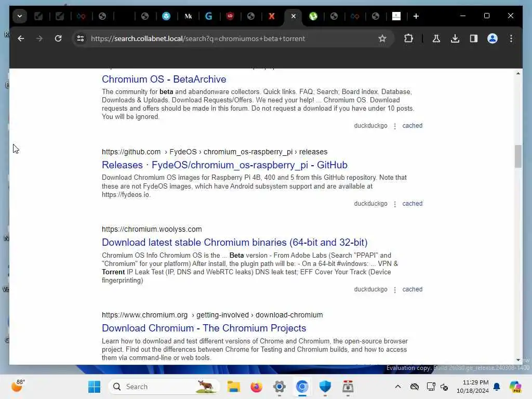Click the https://www.chromium.org URL text

[x=144, y=315]
